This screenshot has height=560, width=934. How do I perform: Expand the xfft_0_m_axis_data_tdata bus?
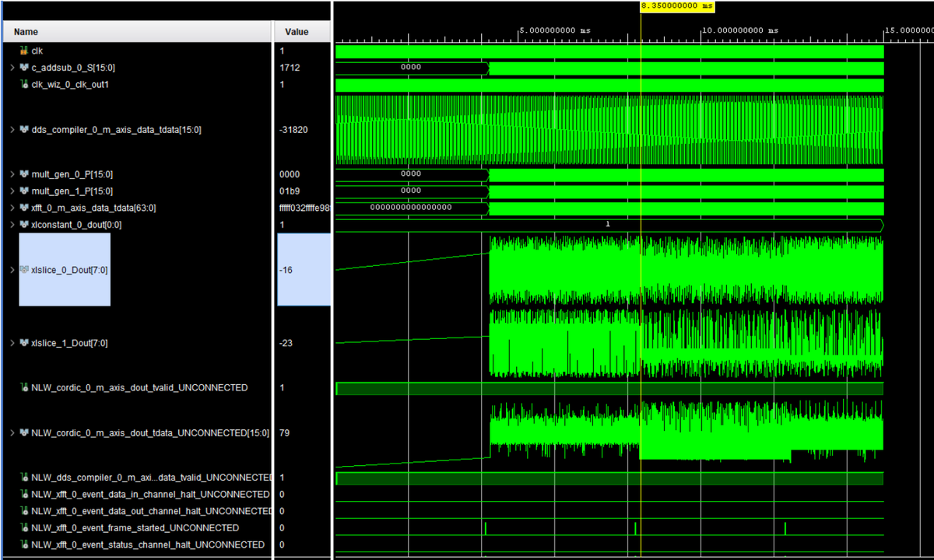point(12,208)
